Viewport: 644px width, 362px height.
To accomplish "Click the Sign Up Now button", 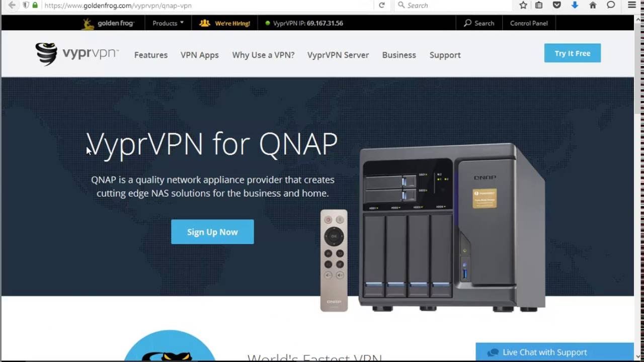I will pos(212,232).
